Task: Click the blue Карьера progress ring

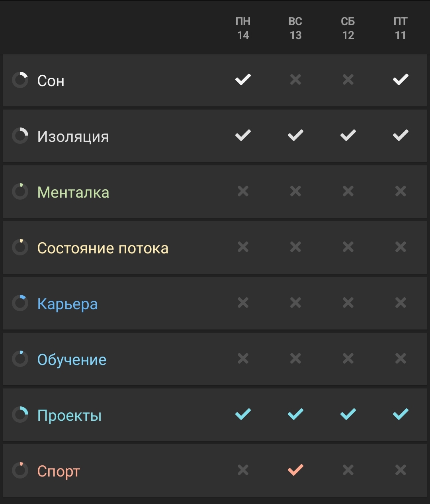Action: pyautogui.click(x=20, y=303)
